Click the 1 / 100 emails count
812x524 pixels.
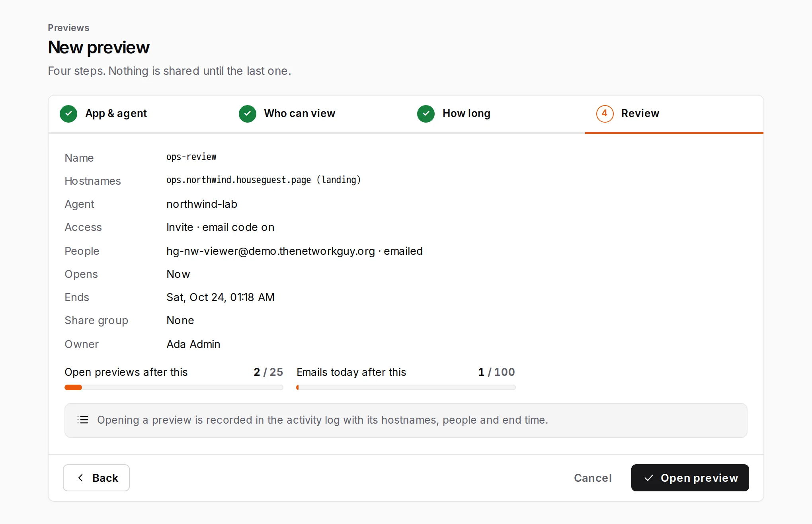497,372
